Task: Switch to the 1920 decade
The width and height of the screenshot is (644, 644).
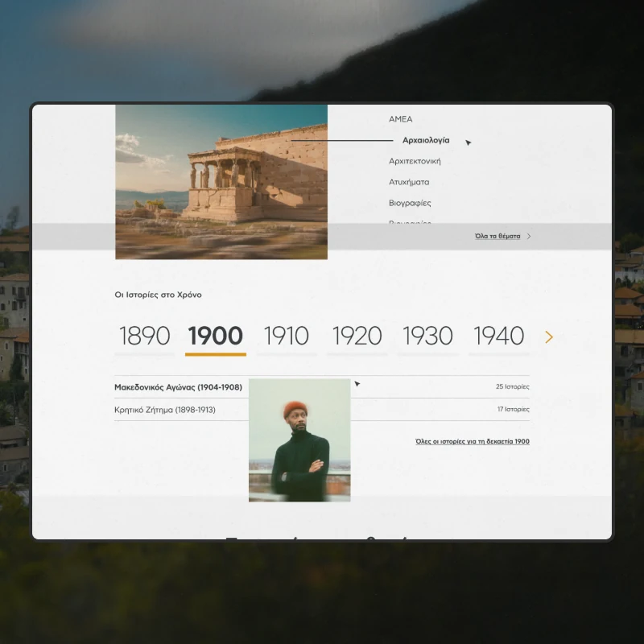Action: (357, 336)
